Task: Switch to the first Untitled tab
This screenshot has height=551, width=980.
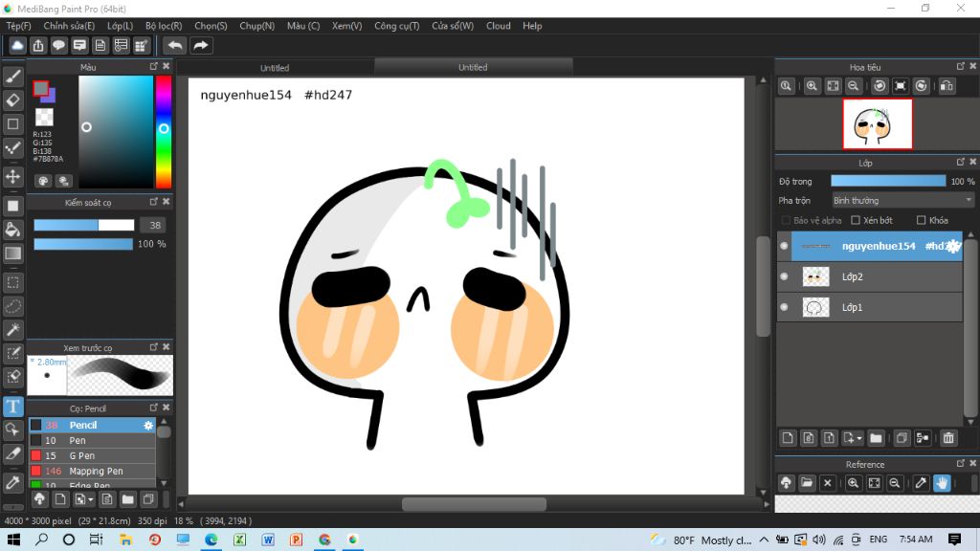Action: (x=275, y=68)
